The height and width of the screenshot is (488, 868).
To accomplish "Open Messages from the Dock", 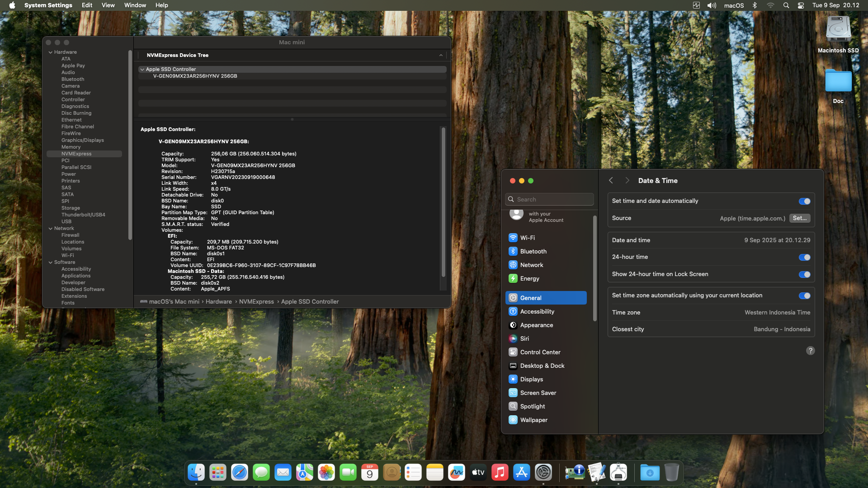I will pos(261,473).
